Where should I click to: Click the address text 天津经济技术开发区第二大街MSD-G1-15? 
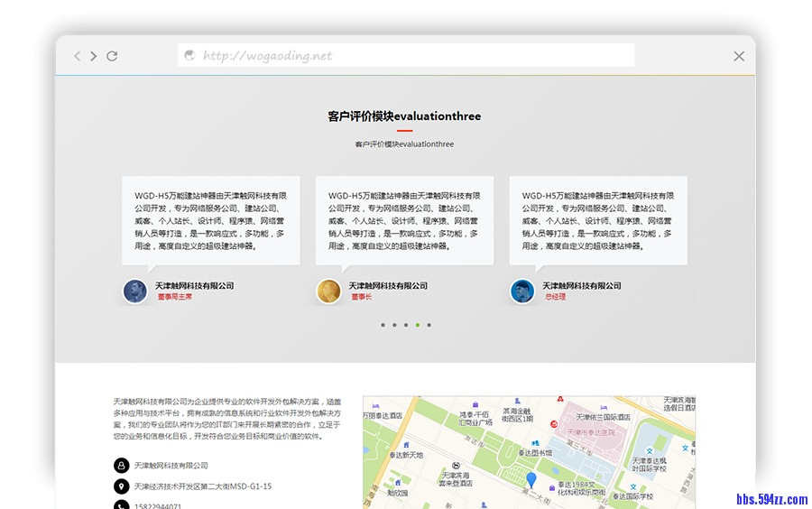tap(203, 486)
